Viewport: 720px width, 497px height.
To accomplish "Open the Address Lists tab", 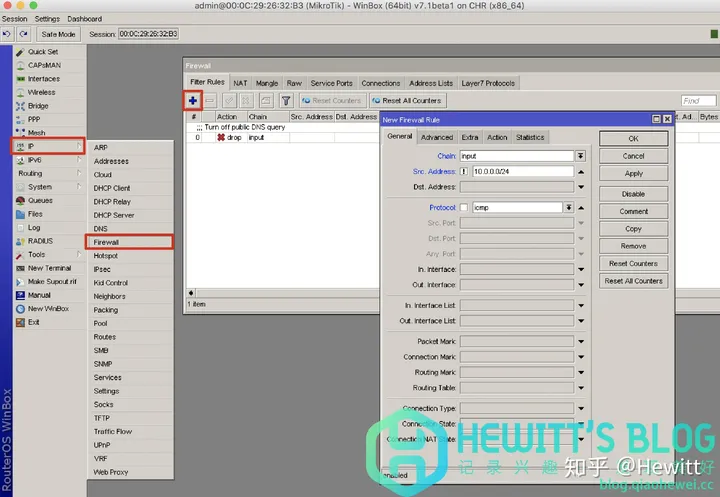I will [431, 83].
